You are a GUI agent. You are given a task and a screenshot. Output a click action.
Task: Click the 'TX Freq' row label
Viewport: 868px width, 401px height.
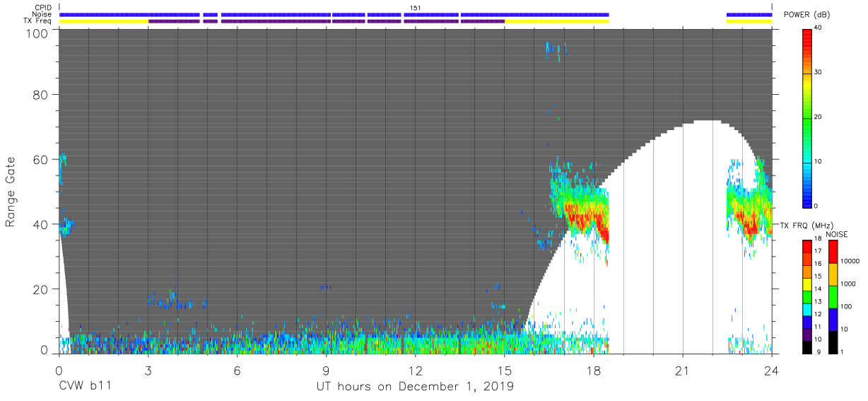(38, 21)
